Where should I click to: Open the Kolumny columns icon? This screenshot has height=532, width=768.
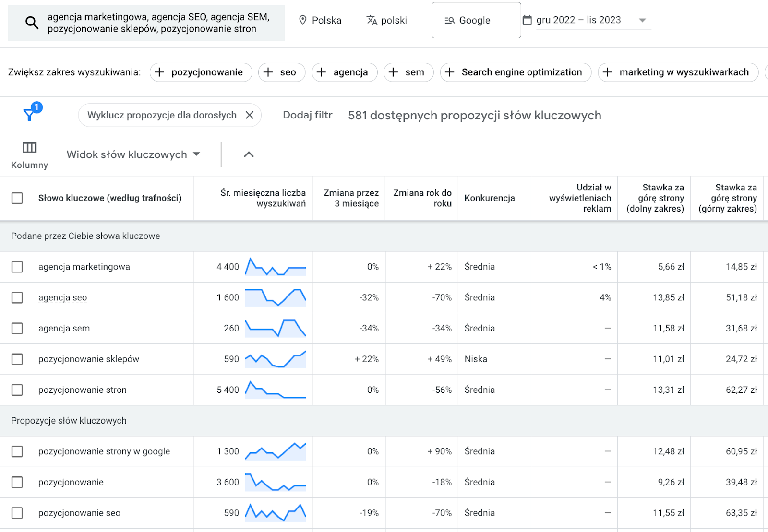29,148
